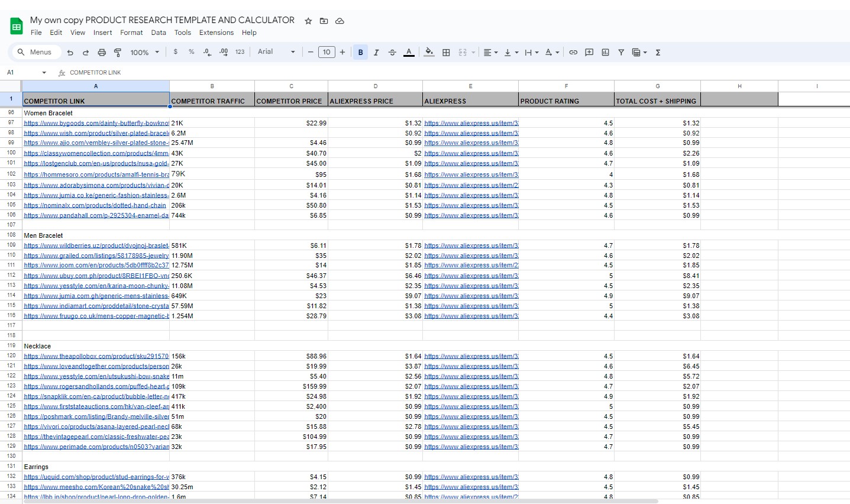Open the Tools menu

[x=183, y=33]
